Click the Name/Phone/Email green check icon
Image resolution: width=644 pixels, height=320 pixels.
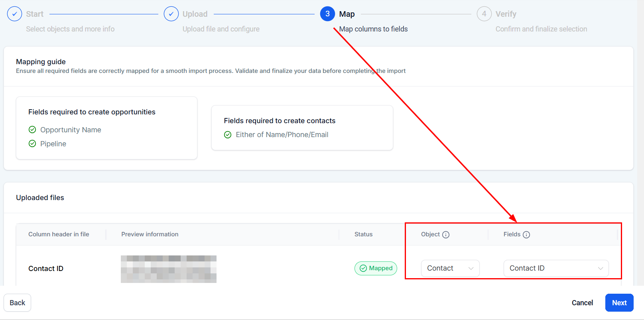pyautogui.click(x=228, y=135)
